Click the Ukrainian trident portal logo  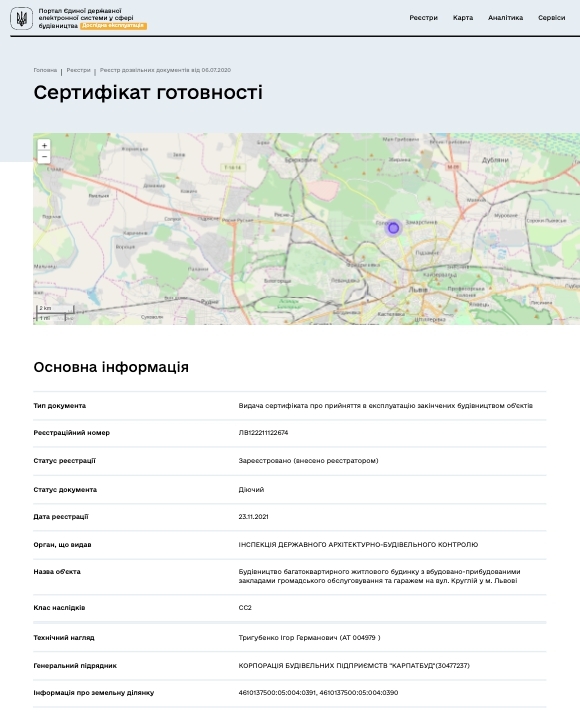[21, 18]
